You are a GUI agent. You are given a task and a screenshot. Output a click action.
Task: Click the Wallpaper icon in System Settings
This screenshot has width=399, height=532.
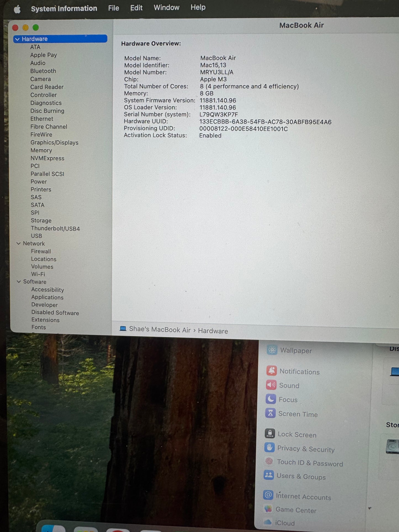pyautogui.click(x=272, y=350)
